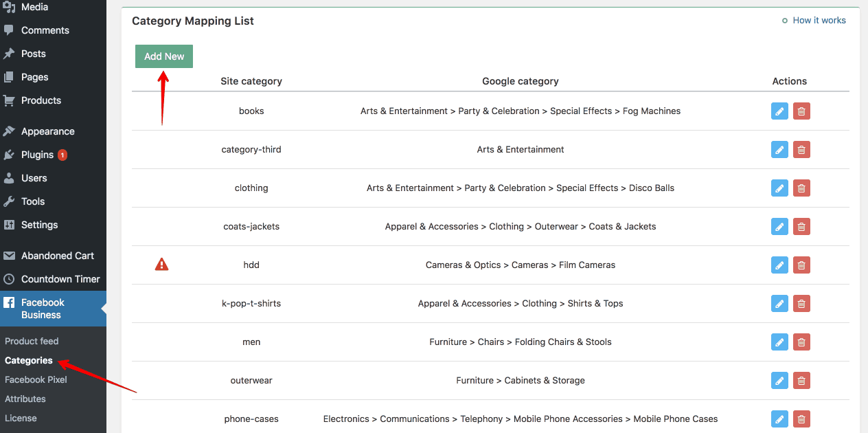
Task: Edit the coats-jackets mapping
Action: [x=779, y=226]
